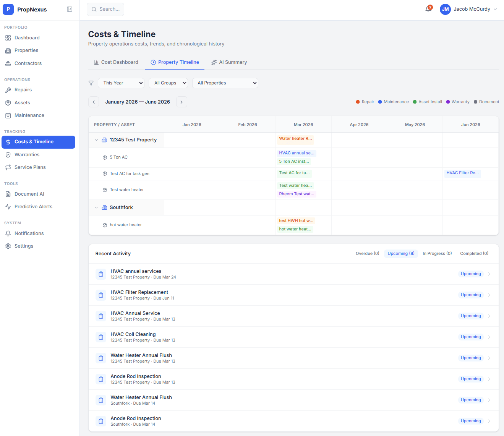Collapse the 12345 Test Property row
Image resolution: width=504 pixels, height=436 pixels.
pos(96,140)
